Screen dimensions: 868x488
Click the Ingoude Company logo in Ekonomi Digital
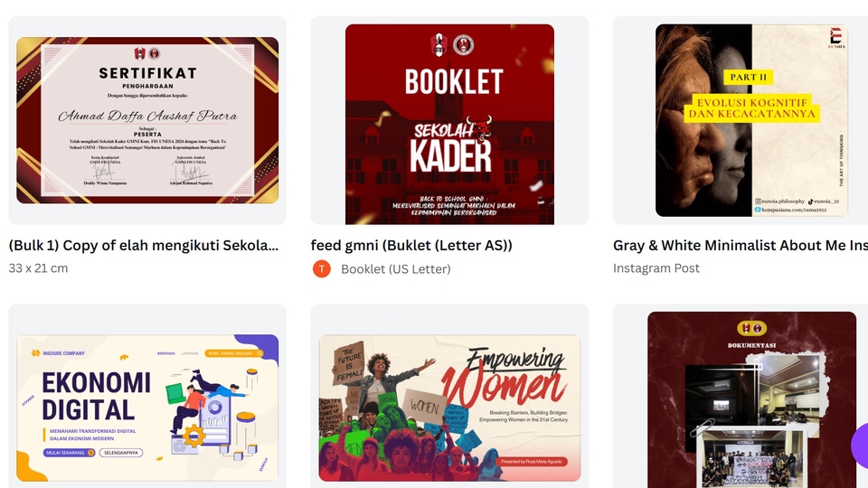(58, 353)
